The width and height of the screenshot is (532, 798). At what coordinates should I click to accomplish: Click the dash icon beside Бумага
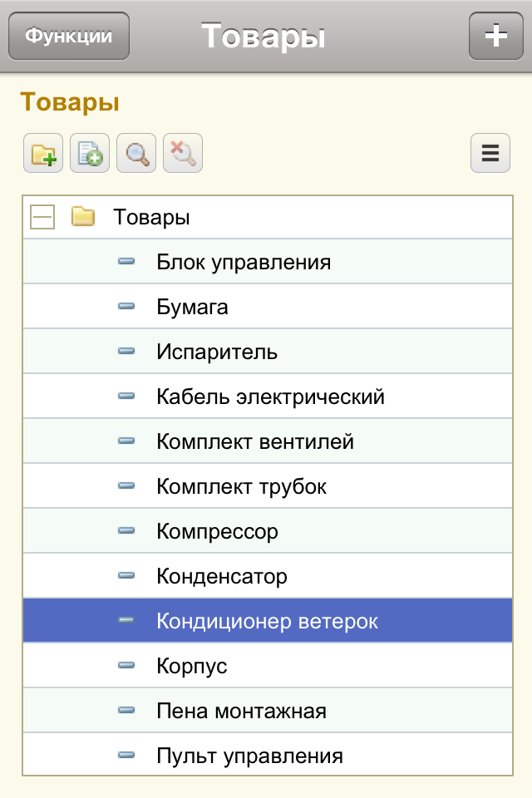pyautogui.click(x=126, y=307)
